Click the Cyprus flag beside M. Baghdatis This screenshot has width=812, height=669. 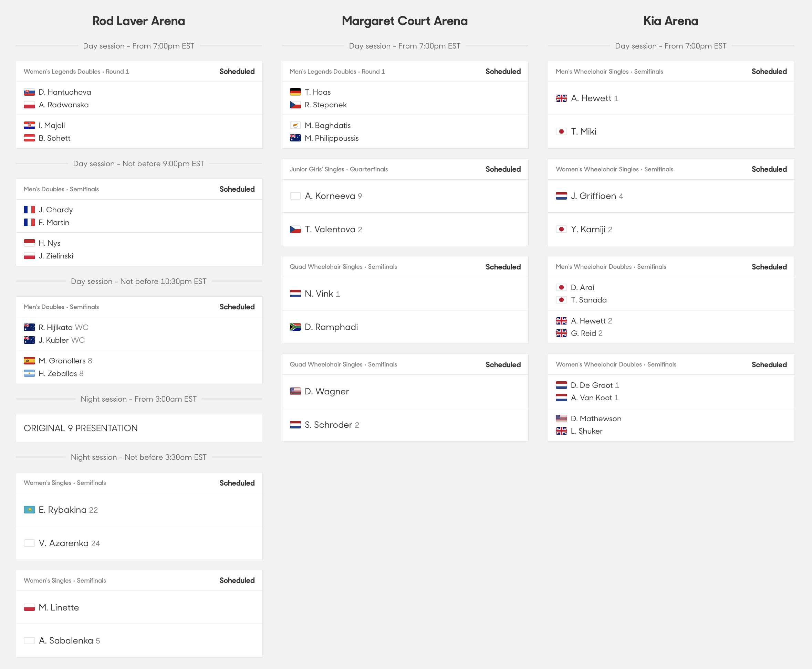click(295, 125)
